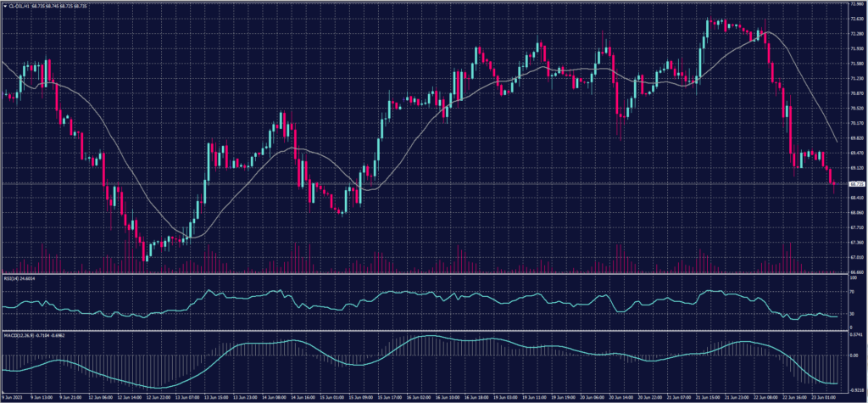
Task: Click the RSI(14) indicator label
Action: point(12,277)
